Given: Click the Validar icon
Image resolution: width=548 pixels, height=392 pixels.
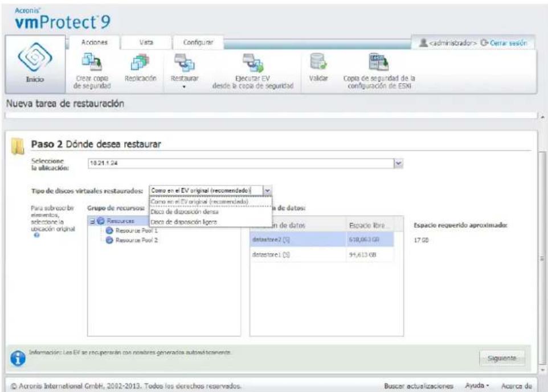Looking at the screenshot, I should tap(318, 61).
